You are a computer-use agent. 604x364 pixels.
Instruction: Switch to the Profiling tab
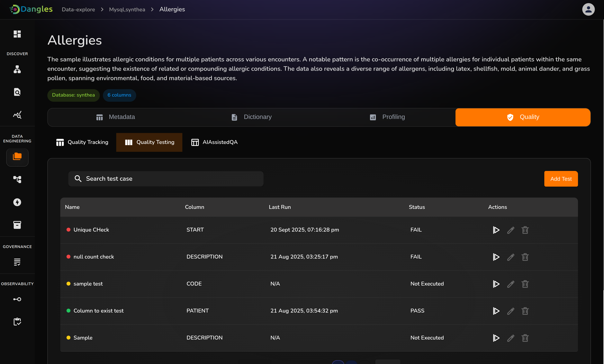pos(387,117)
